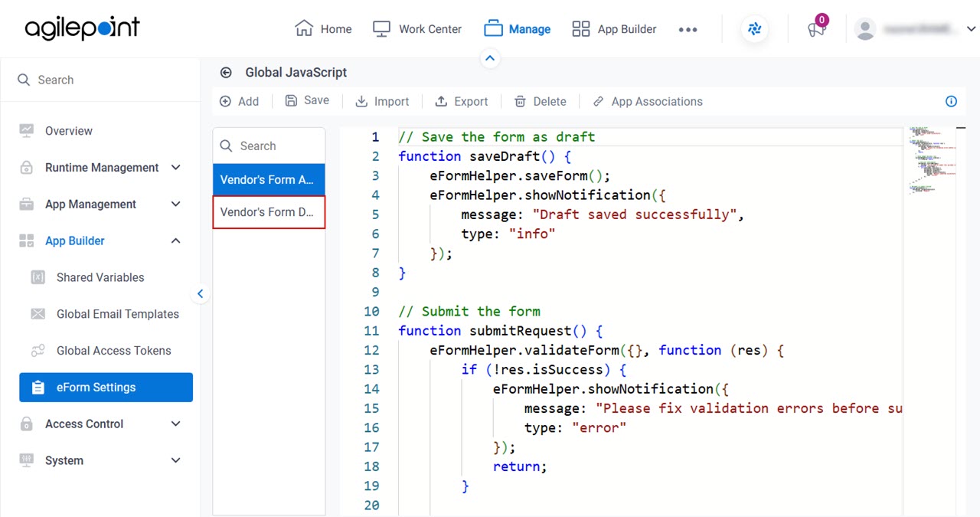Click the "return;" statement on line 18
Screen dimensions: 980x517
click(x=520, y=466)
